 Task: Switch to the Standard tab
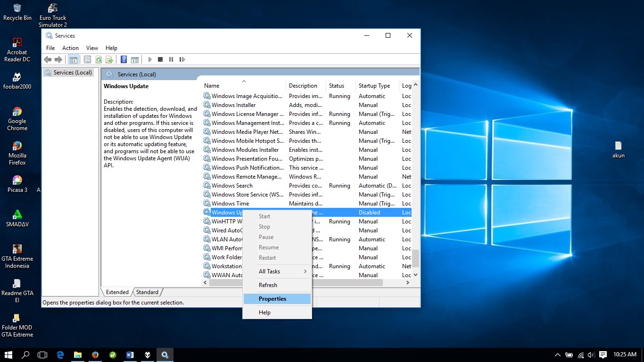(x=147, y=292)
